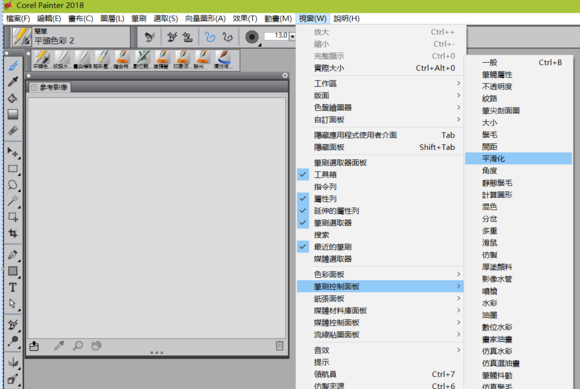
Task: Select the Pen tool in toolbox
Action: tap(13, 254)
